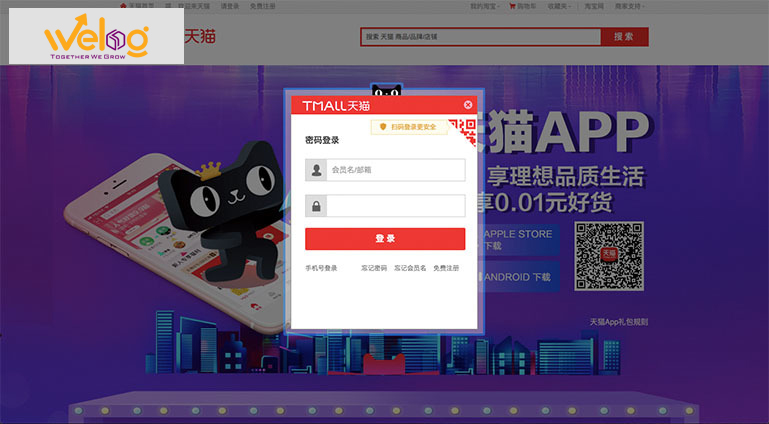
Task: Open the 天猫App礼包规则 link
Action: (618, 322)
